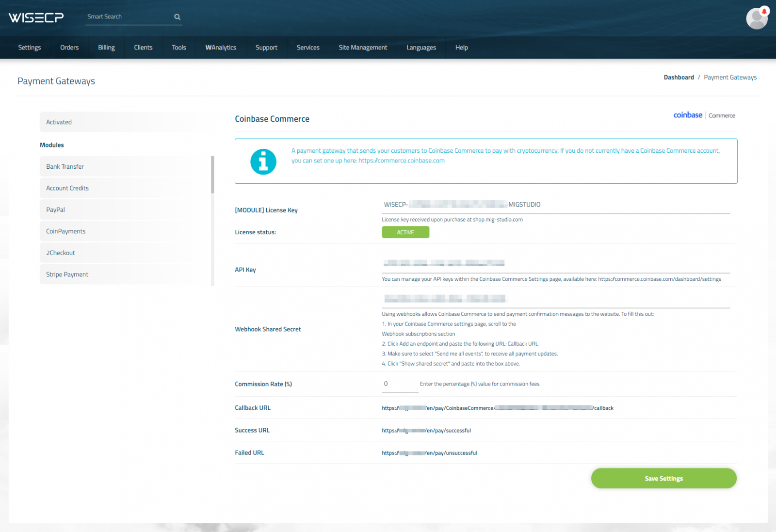Click 'Enter the percentage' commission hint
Screen dimensions: 776x532
click(x=480, y=384)
